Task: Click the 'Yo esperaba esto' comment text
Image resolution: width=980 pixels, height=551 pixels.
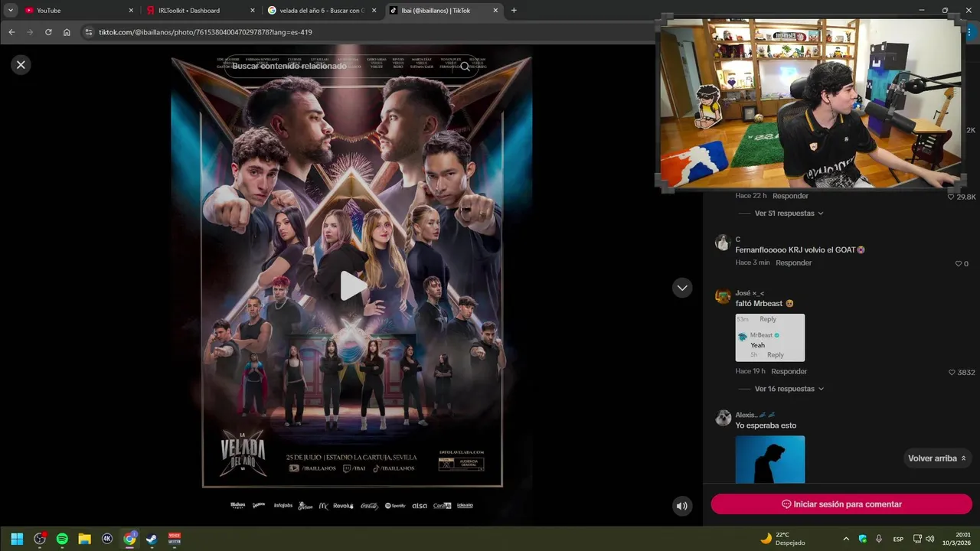Action: pyautogui.click(x=766, y=425)
